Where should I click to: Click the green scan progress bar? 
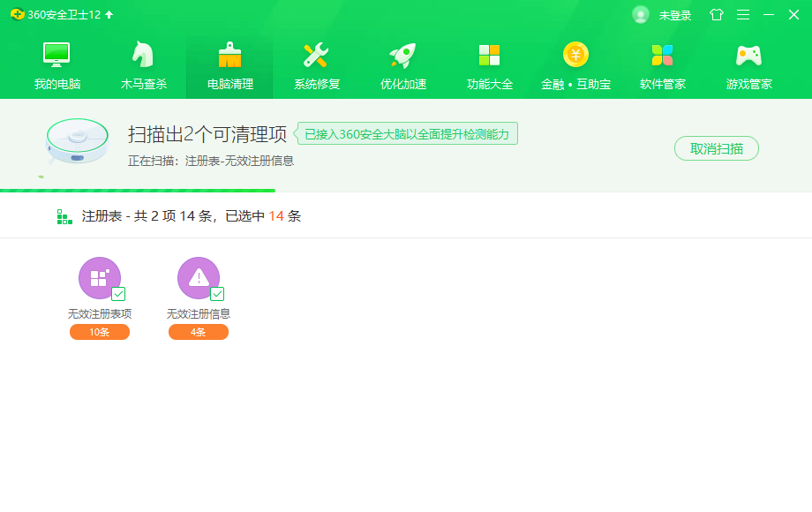(138, 190)
